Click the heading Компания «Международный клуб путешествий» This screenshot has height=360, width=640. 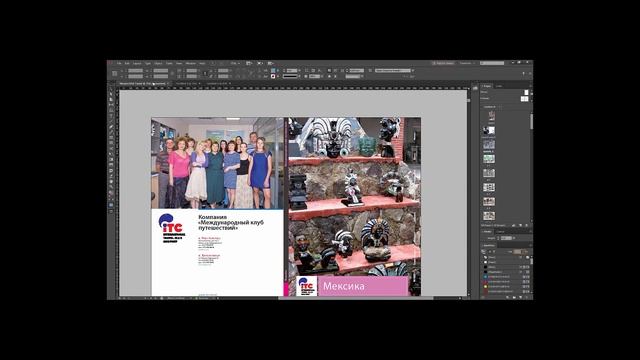coord(231,222)
